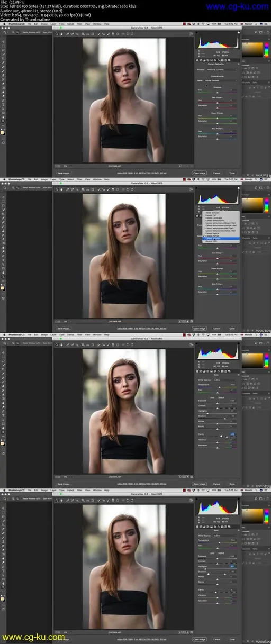Screen dimensions: 271x644
Task: Select Camera Raw Zoom tool in 5:12 PM frame
Action: pyautogui.click(x=57, y=34)
